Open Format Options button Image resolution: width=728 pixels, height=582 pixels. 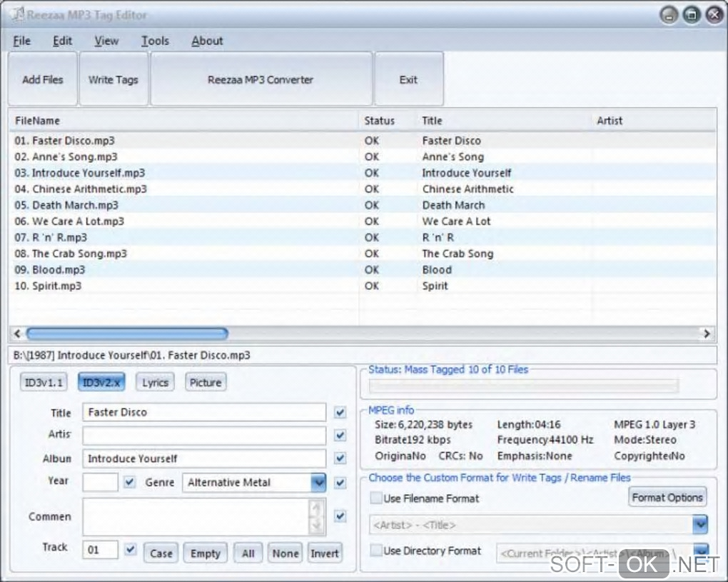(x=667, y=498)
